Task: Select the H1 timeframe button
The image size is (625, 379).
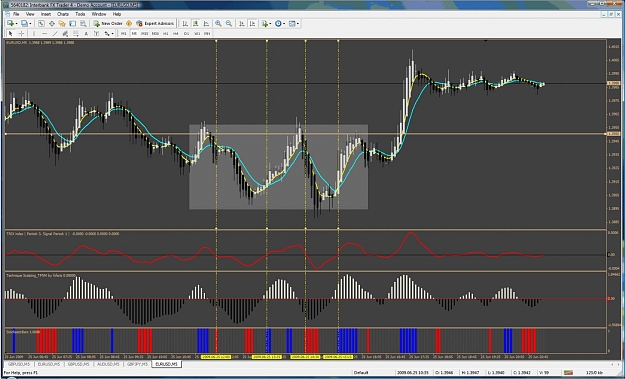Action: click(x=165, y=34)
